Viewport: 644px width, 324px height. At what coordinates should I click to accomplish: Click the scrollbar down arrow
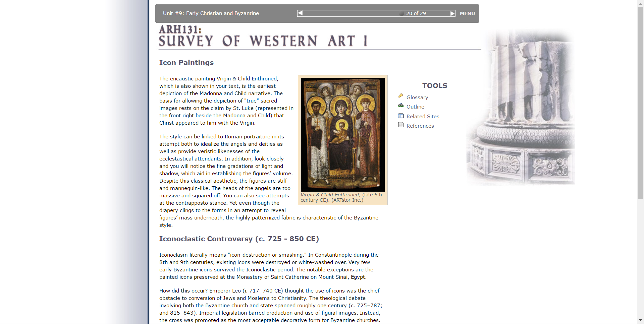(x=640, y=320)
